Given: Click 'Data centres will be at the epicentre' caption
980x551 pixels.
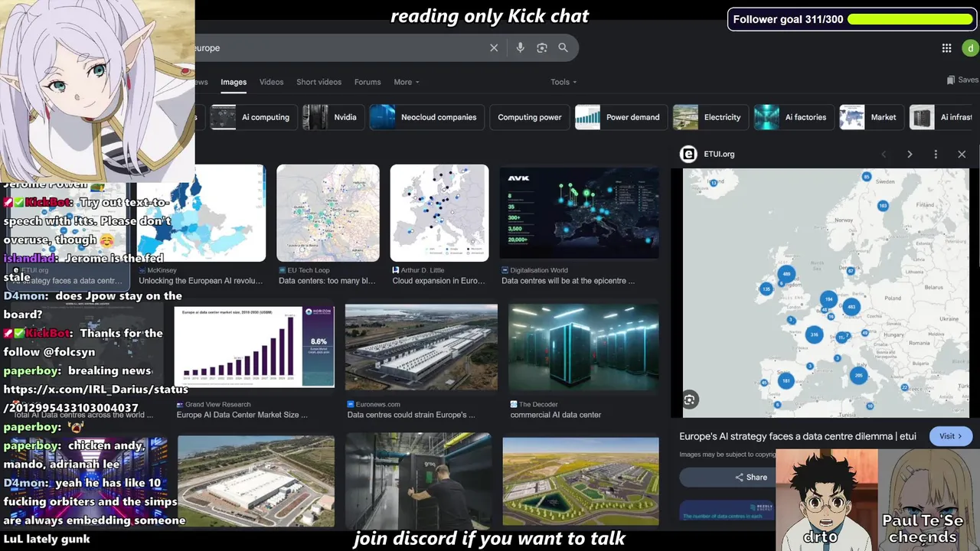Looking at the screenshot, I should 568,281.
